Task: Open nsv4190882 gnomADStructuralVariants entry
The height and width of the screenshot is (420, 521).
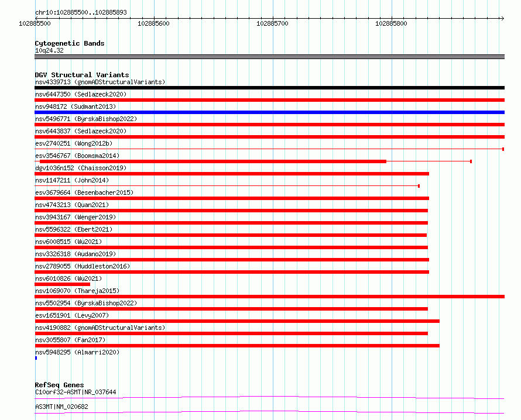Action: (100, 328)
